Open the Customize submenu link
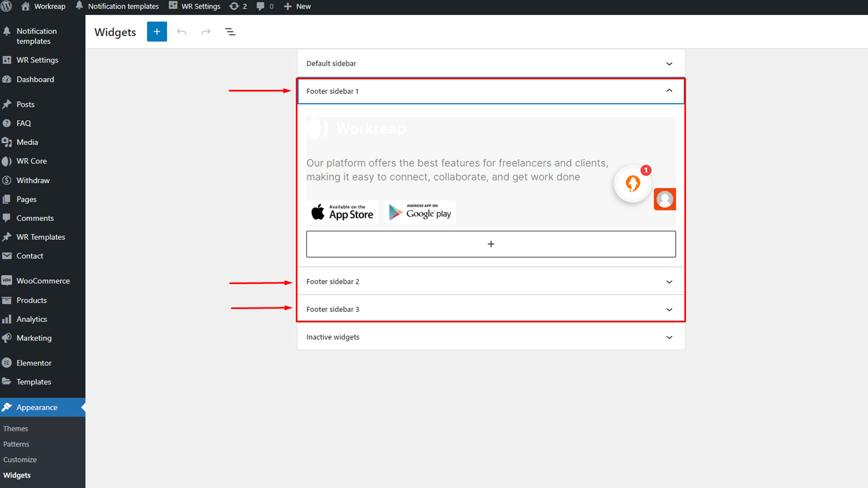868x488 pixels. pyautogui.click(x=20, y=460)
